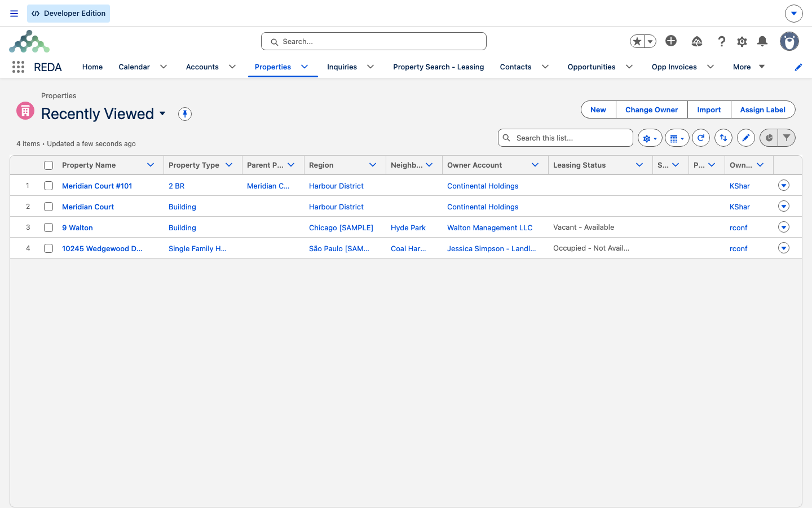Click the New button
The height and width of the screenshot is (508, 812).
(598, 110)
